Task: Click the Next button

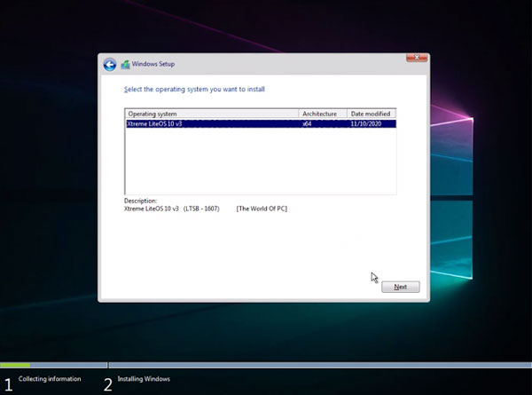Action: point(401,287)
